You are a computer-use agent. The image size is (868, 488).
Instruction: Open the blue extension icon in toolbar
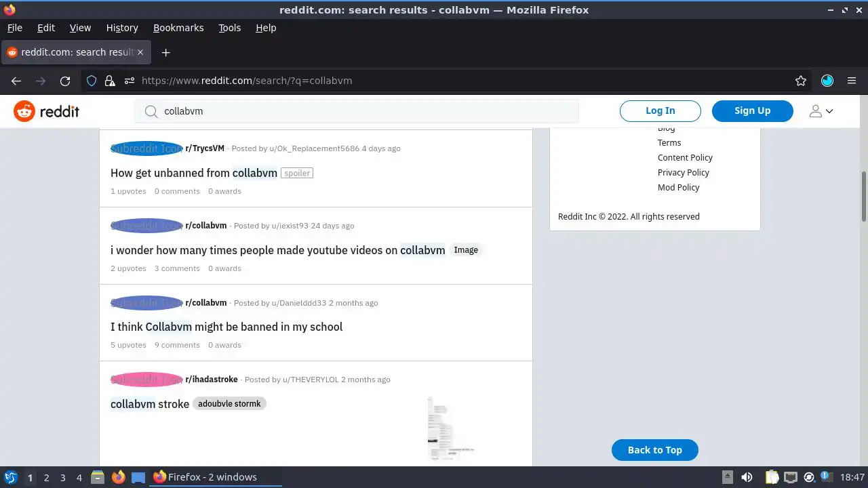827,81
